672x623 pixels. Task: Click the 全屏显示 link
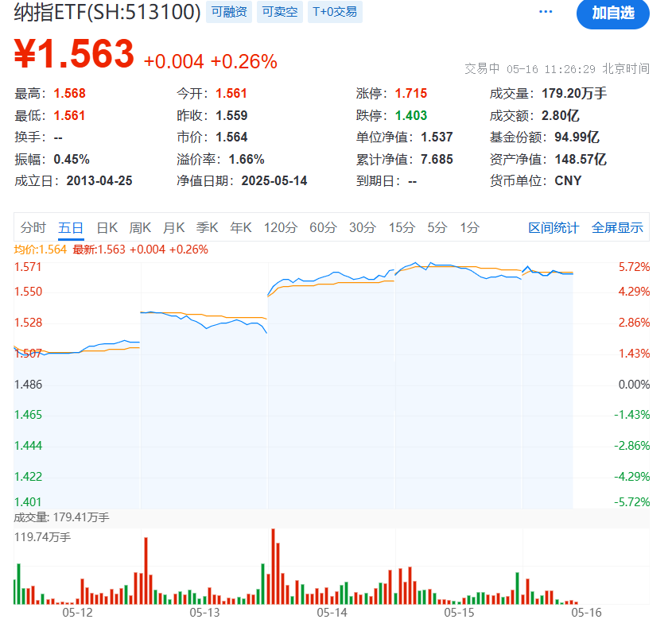pos(617,227)
